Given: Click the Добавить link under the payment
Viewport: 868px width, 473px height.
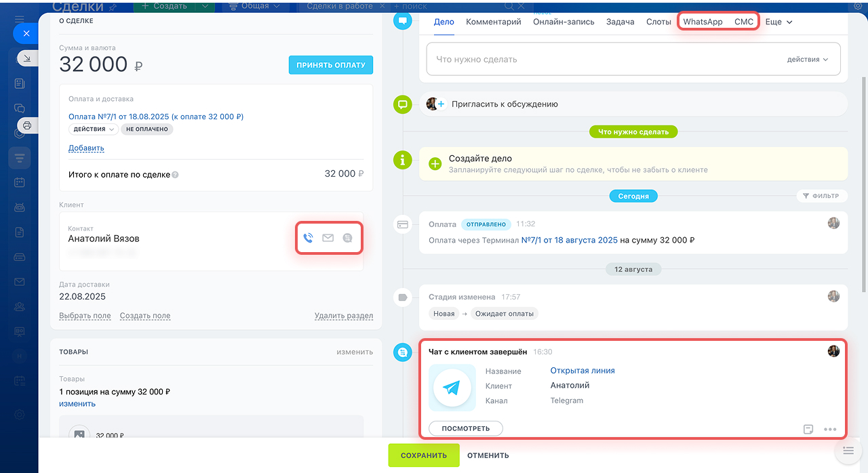Looking at the screenshot, I should point(86,148).
